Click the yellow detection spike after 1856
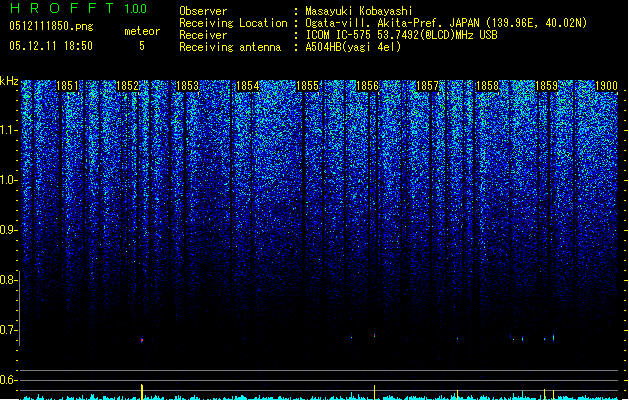 (375, 392)
